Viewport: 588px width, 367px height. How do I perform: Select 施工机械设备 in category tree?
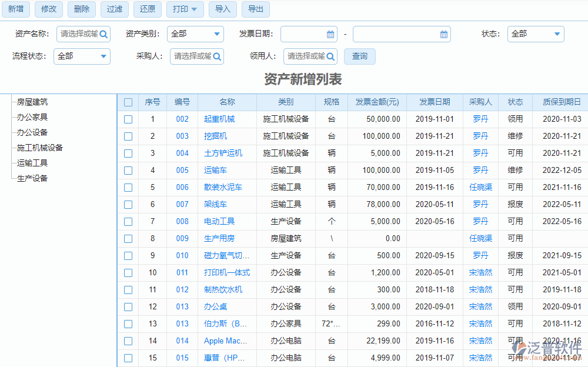coord(40,148)
